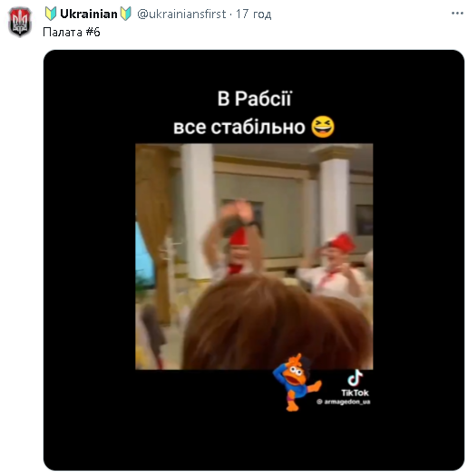Click the все стабільно caption text
Screen dimensions: 468x476
(239, 127)
